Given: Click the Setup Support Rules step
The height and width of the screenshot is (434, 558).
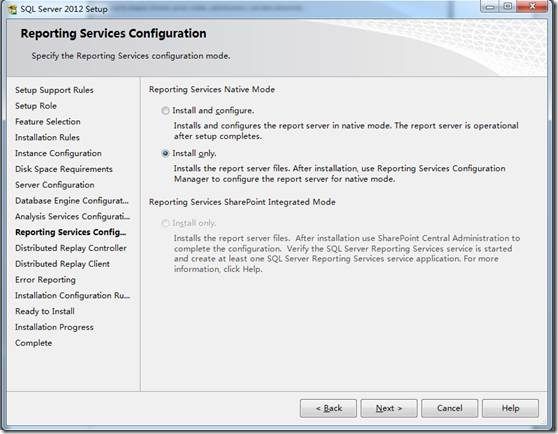Looking at the screenshot, I should (54, 90).
